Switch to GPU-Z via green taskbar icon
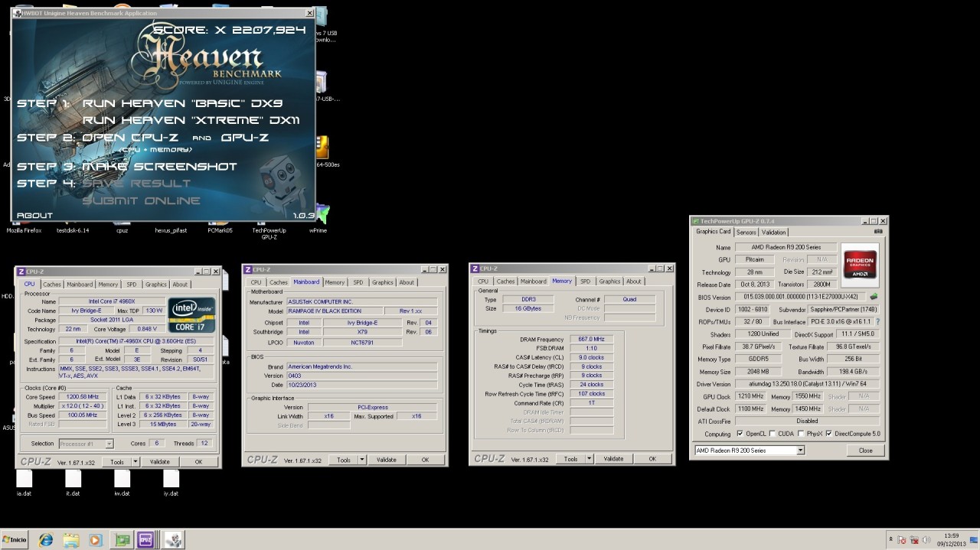Image resolution: width=980 pixels, height=550 pixels. pos(122,539)
